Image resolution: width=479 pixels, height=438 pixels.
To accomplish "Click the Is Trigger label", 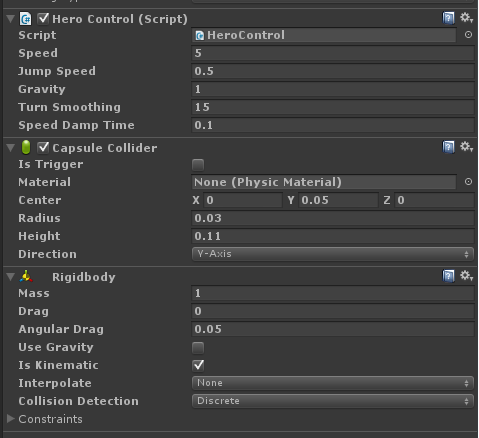I will point(51,164).
